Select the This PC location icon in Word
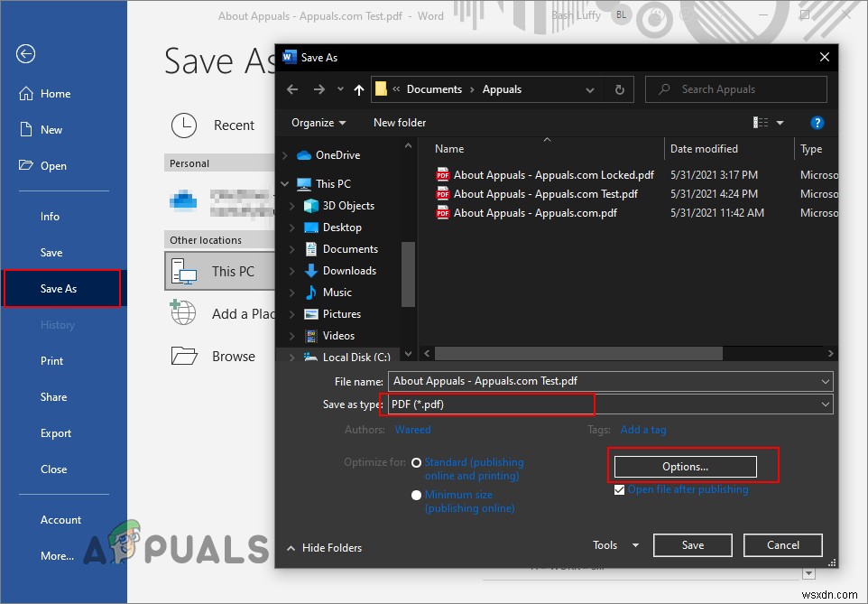The image size is (868, 604). tap(184, 272)
